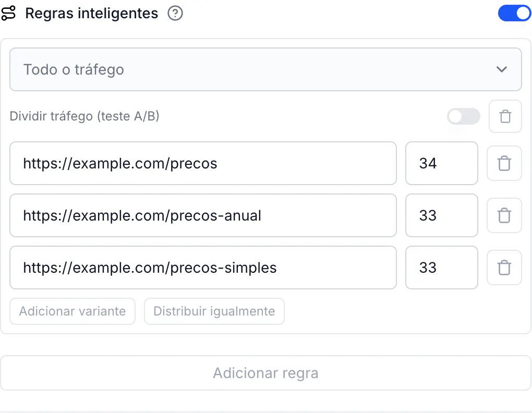Screen dimensions: 532x413
Task: Select the 34 percentage field
Action: pos(441,163)
